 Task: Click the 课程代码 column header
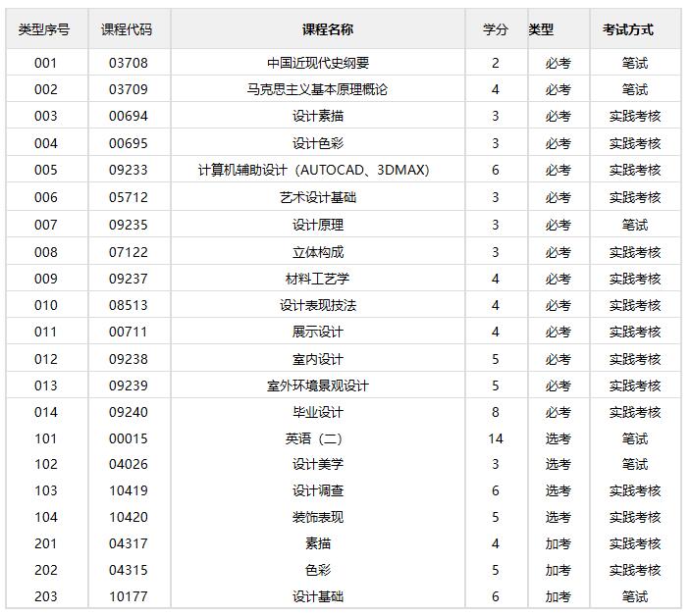pos(127,30)
